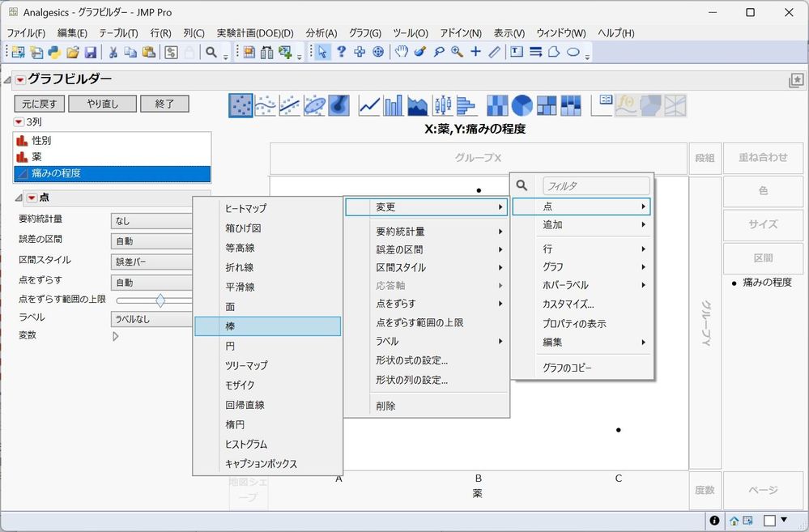Screen dimensions: 809x532
Task: Click the フィルタ search field
Action: click(595, 186)
